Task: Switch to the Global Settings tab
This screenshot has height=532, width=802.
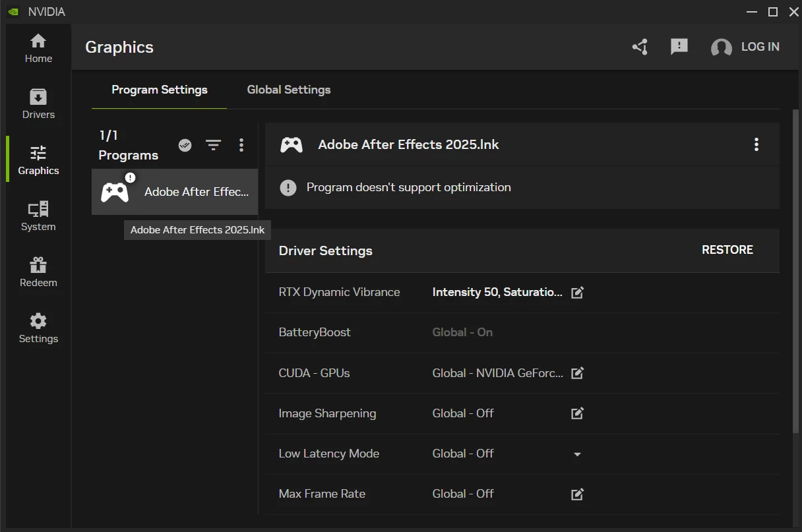Action: 289,90
